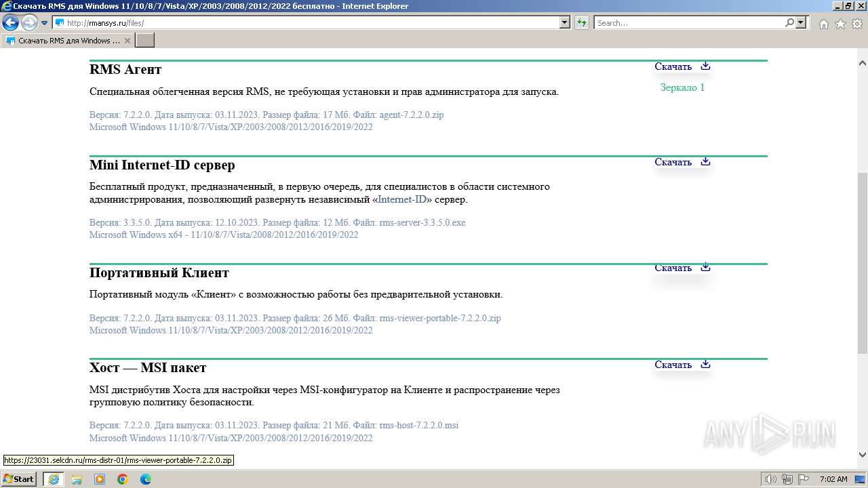Click the Скачать link for RMS Агент

pos(673,66)
